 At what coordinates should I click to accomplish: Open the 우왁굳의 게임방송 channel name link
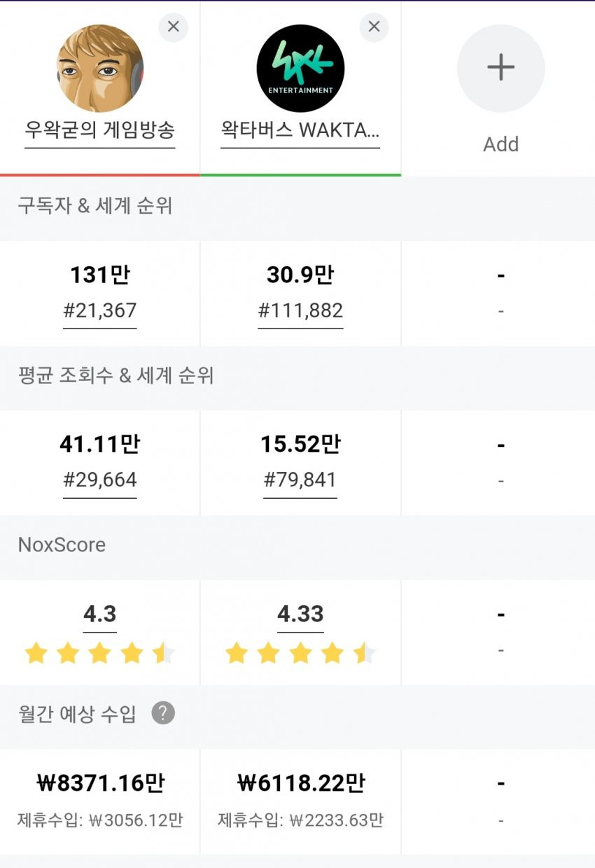coord(100,131)
